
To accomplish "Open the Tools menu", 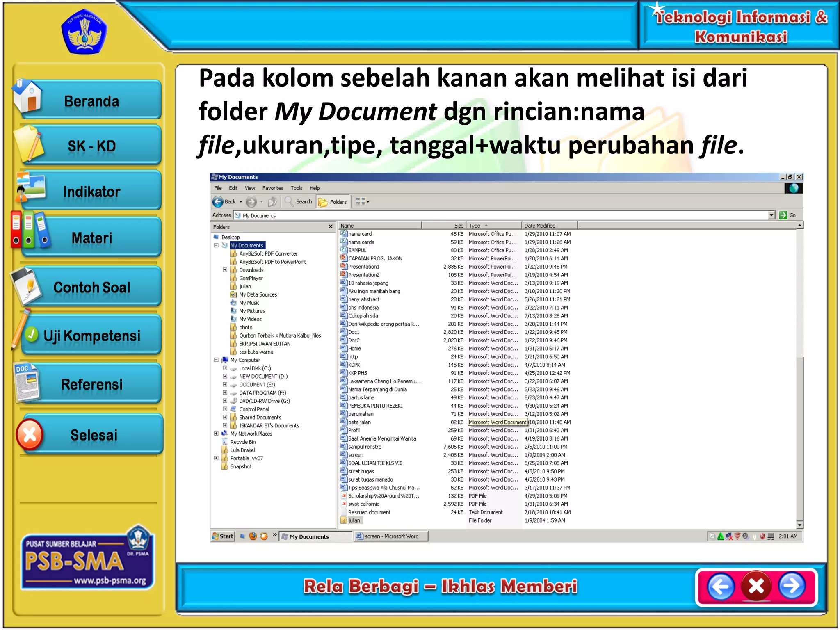I will pyautogui.click(x=297, y=188).
